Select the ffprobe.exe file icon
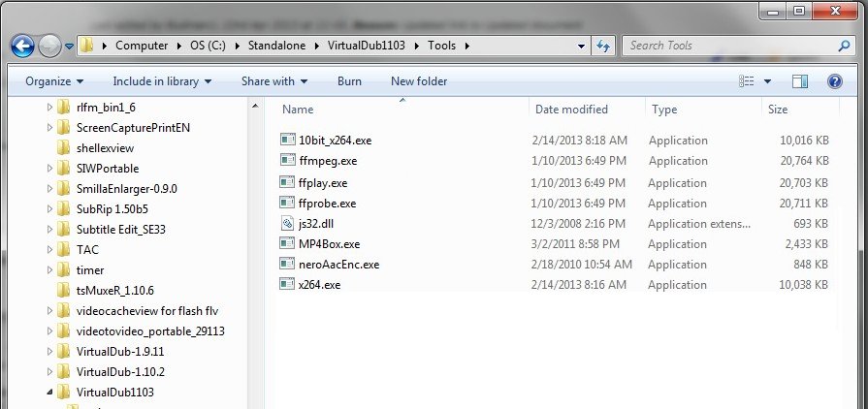Viewport: 868px width, 409px height. point(287,204)
